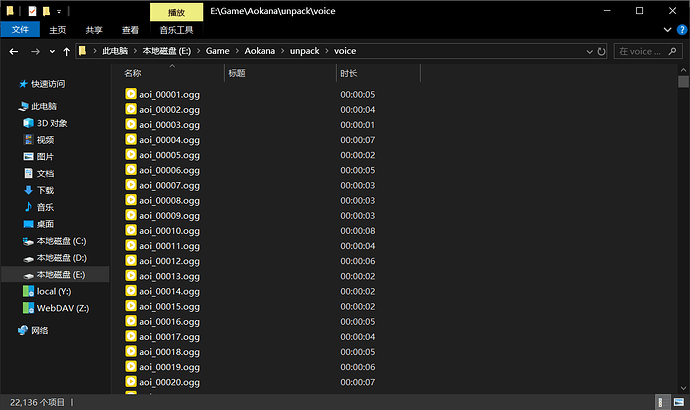Switch to large thumbnails view in status bar

pyautogui.click(x=678, y=401)
